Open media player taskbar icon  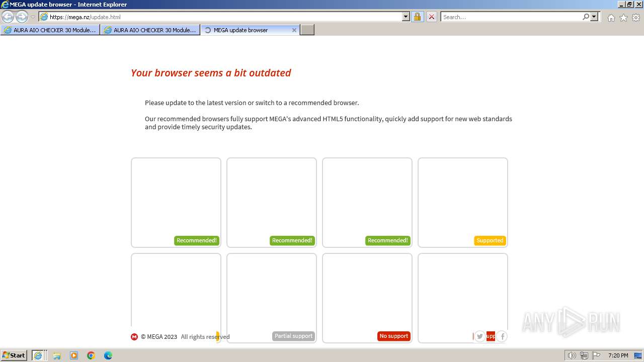click(74, 355)
